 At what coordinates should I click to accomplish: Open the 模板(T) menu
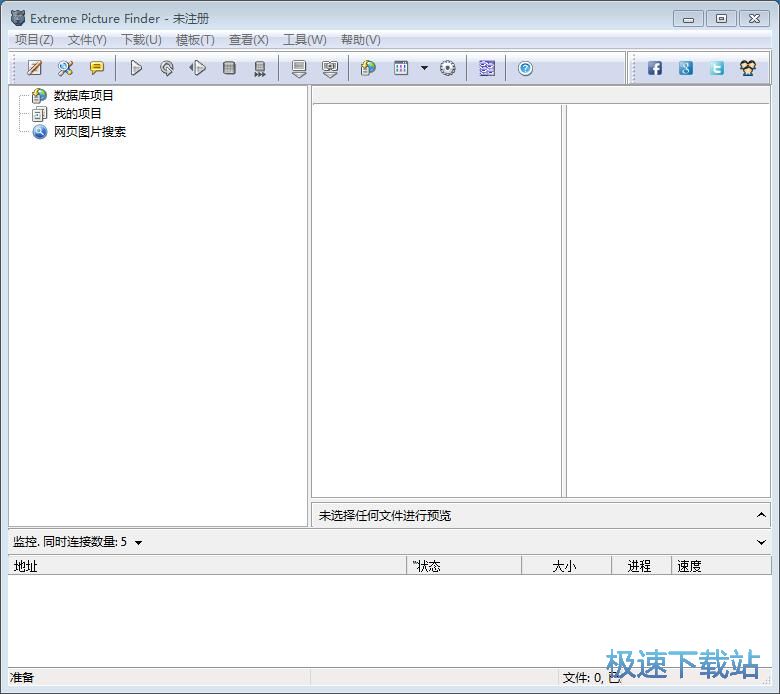[195, 40]
